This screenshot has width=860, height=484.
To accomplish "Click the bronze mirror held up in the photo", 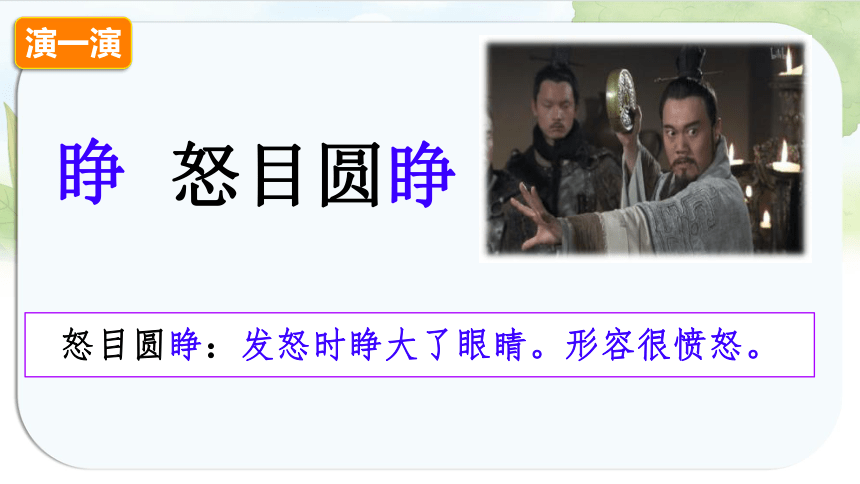I will tap(621, 100).
